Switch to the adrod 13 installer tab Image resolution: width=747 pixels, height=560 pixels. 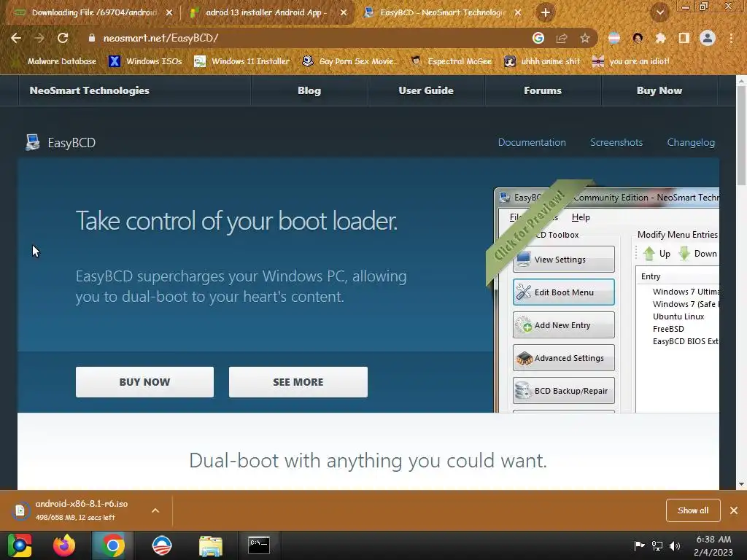(266, 12)
